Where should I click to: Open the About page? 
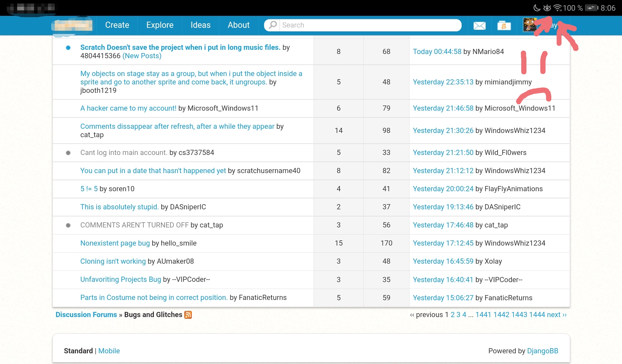click(238, 25)
